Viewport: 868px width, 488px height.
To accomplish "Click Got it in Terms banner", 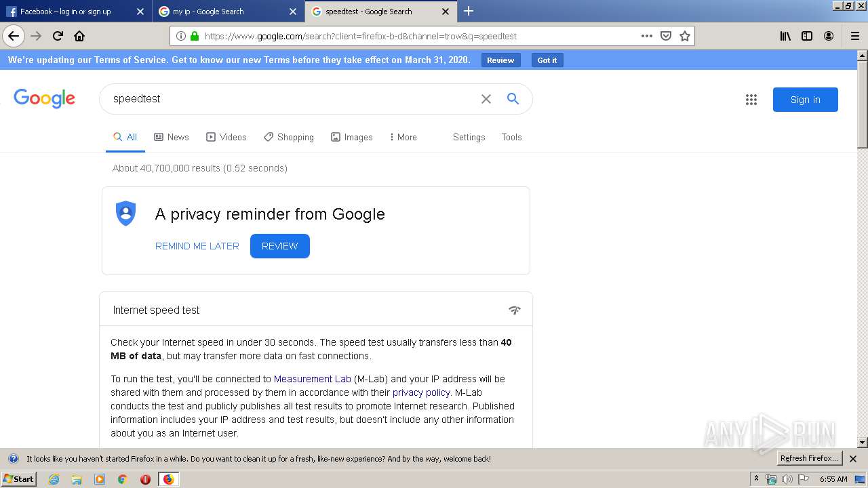I will (x=547, y=60).
